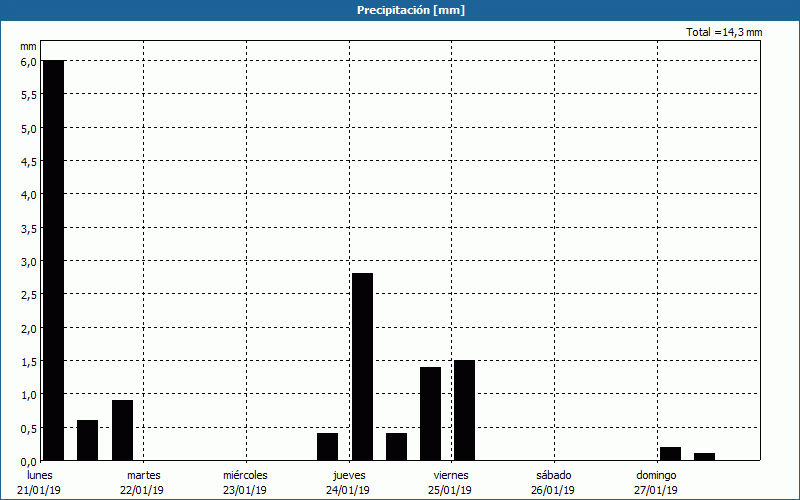
Task: Click the 0,2 mm bar on domingo
Action: (670, 454)
